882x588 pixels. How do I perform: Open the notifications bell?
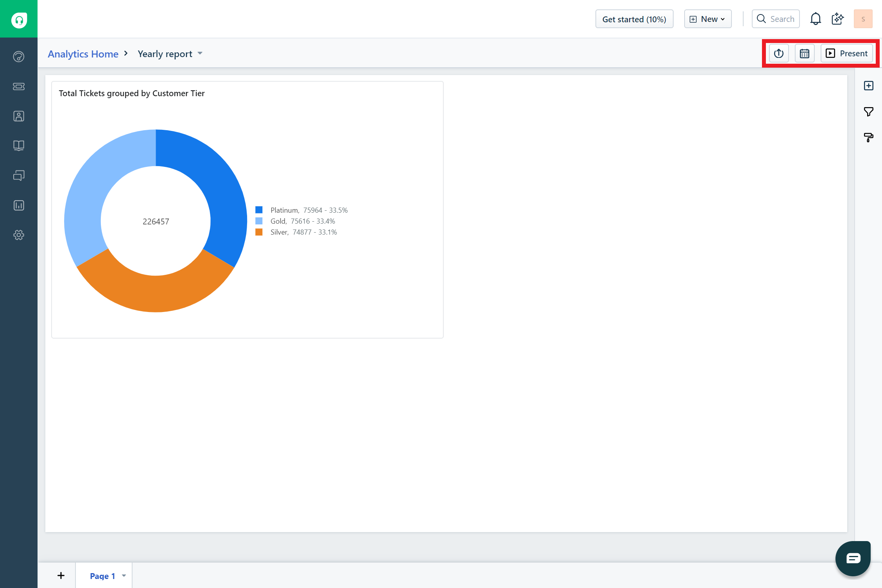tap(815, 19)
